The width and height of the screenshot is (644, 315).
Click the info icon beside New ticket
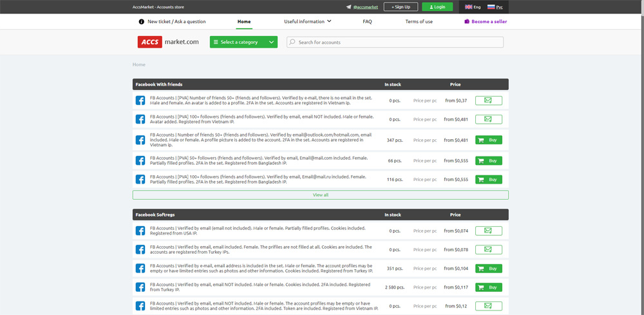[x=142, y=21]
